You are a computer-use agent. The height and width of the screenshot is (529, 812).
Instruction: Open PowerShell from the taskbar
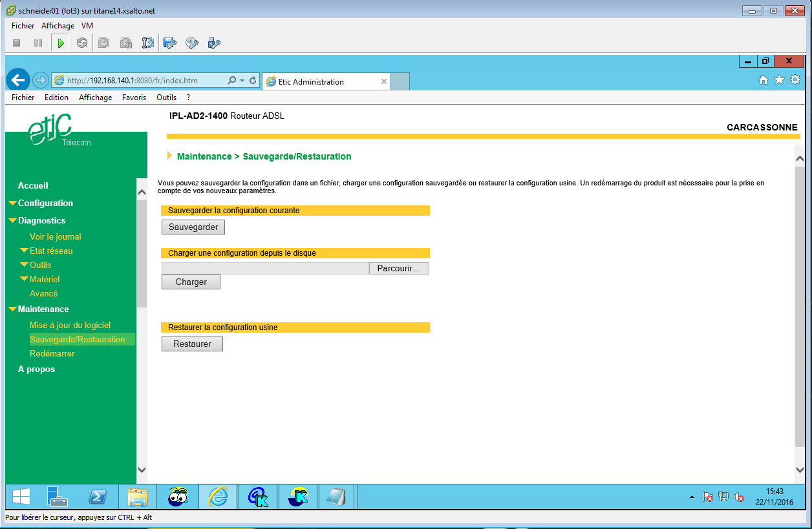[98, 496]
